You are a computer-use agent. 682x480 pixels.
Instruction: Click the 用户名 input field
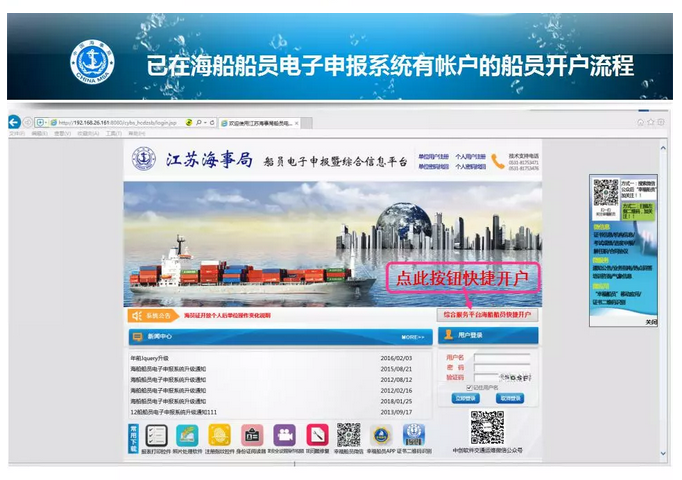[x=502, y=357]
